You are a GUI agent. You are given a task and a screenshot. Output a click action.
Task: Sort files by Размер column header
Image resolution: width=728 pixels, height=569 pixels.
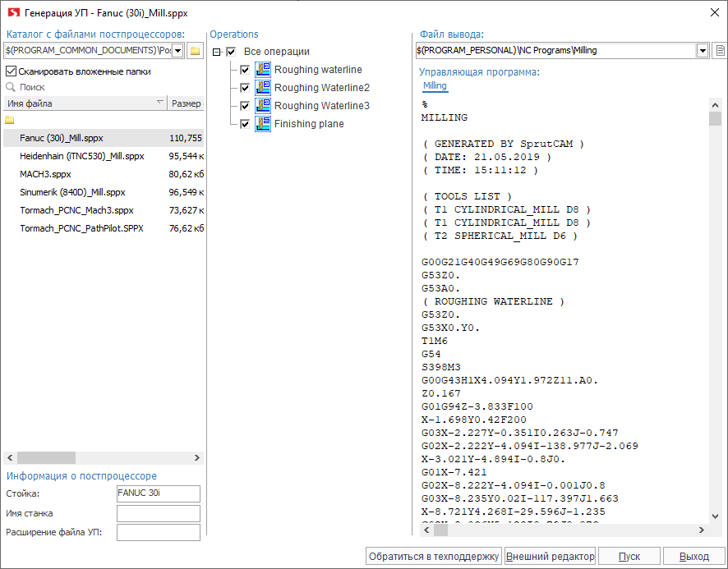pyautogui.click(x=186, y=103)
